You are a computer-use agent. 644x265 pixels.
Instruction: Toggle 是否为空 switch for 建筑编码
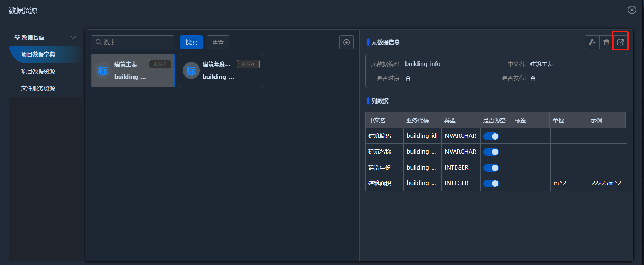(491, 136)
